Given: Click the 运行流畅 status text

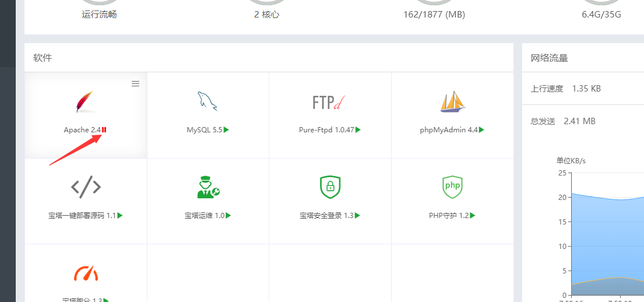Looking at the screenshot, I should pyautogui.click(x=99, y=15).
